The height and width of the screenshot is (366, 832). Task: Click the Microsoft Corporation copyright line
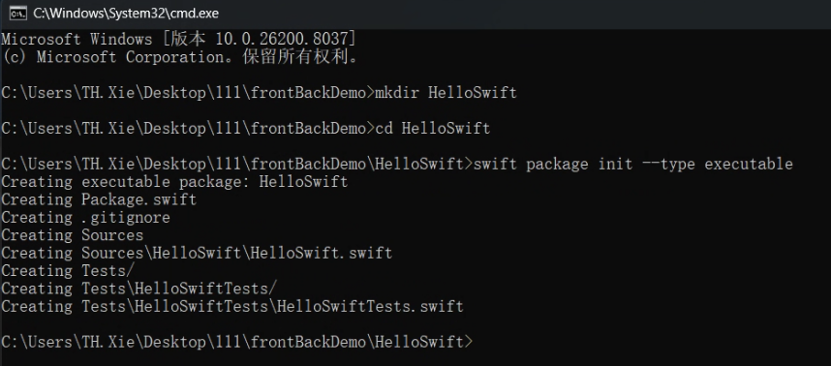[180, 57]
